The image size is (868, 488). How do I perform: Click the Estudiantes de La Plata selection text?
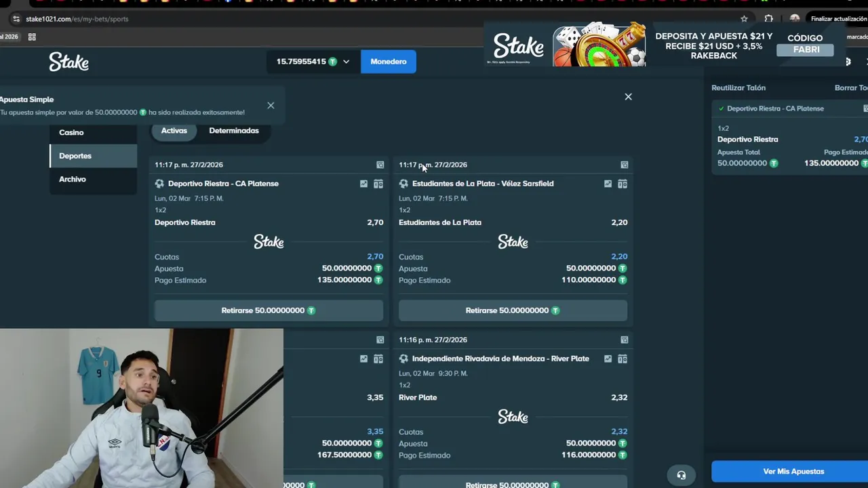tap(440, 222)
